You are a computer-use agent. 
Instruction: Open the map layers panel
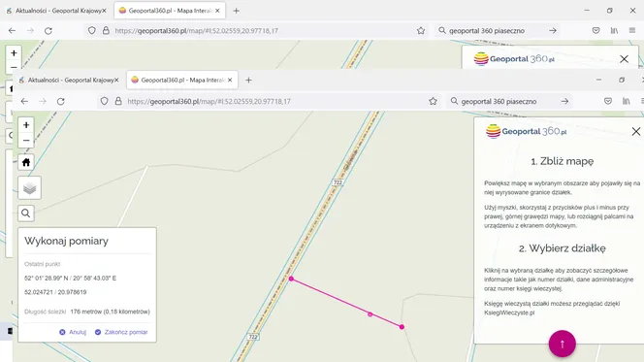tap(29, 188)
